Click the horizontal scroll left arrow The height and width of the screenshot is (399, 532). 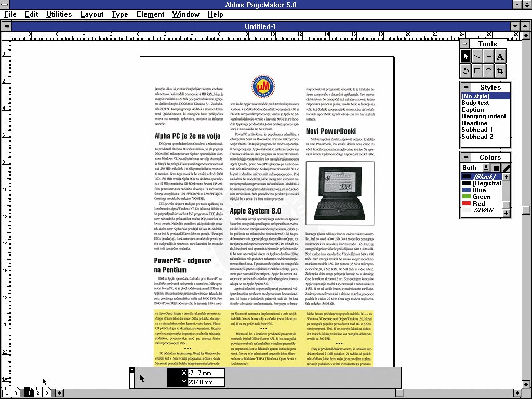point(59,393)
